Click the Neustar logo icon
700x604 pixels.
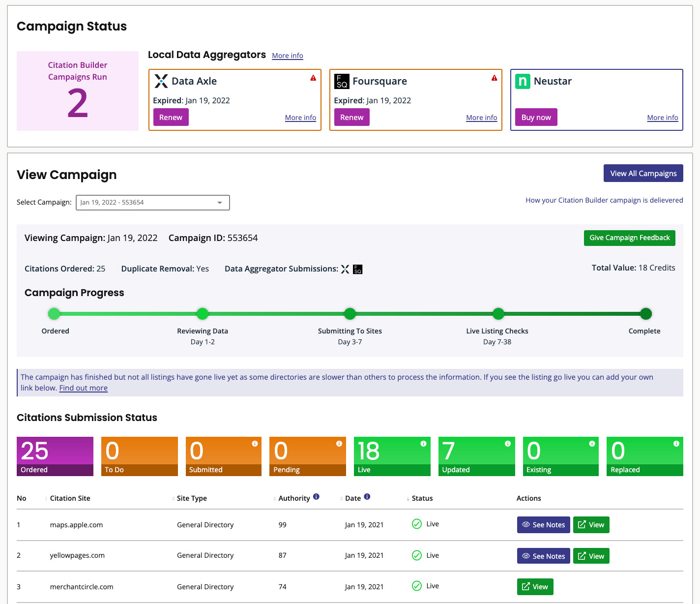pos(523,81)
